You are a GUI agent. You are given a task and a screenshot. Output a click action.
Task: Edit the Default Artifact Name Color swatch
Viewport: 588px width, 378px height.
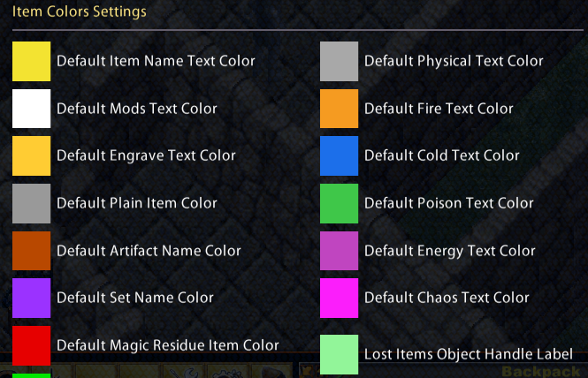coord(32,251)
